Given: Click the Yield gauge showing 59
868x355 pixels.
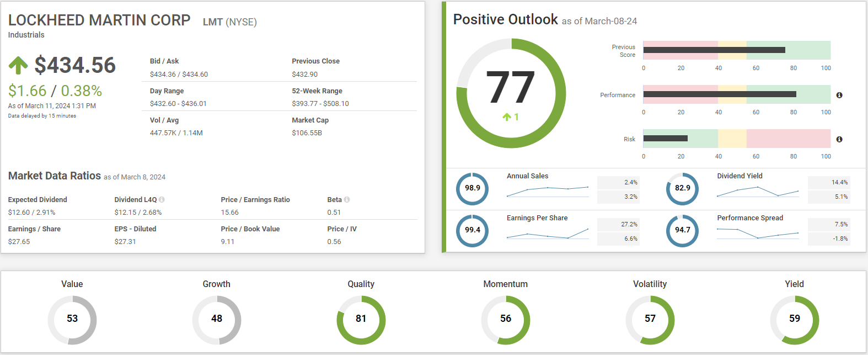Looking at the screenshot, I should [795, 320].
